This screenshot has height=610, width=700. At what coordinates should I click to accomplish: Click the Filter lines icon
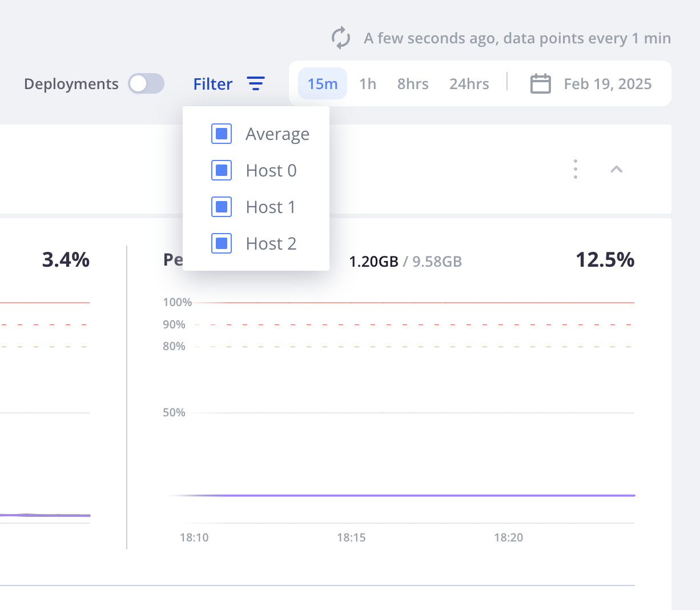pos(256,84)
